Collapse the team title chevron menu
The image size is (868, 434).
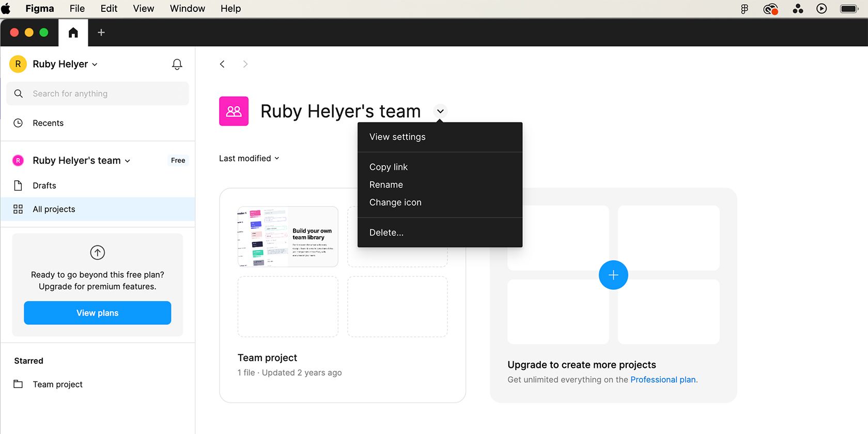pyautogui.click(x=440, y=111)
